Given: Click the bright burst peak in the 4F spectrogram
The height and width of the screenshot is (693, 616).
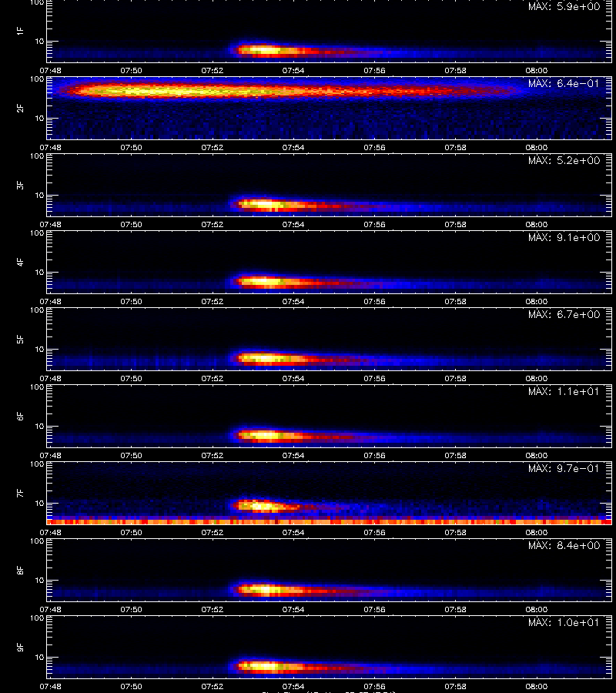Looking at the screenshot, I should point(264,281).
